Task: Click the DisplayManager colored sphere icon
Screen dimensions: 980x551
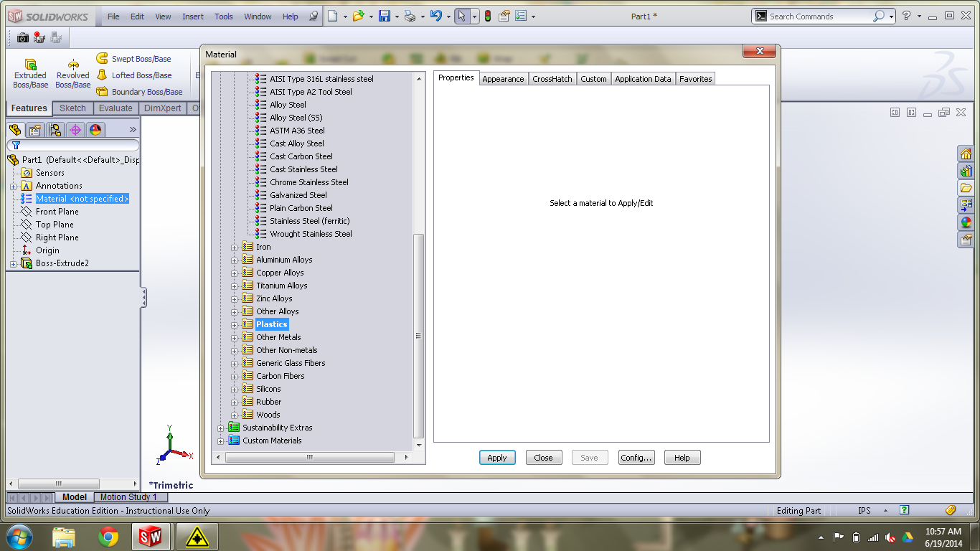Action: pyautogui.click(x=94, y=130)
